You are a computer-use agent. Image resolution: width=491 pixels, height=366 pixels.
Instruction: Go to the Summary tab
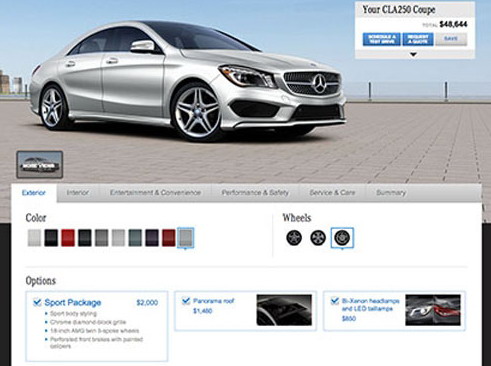pos(391,193)
